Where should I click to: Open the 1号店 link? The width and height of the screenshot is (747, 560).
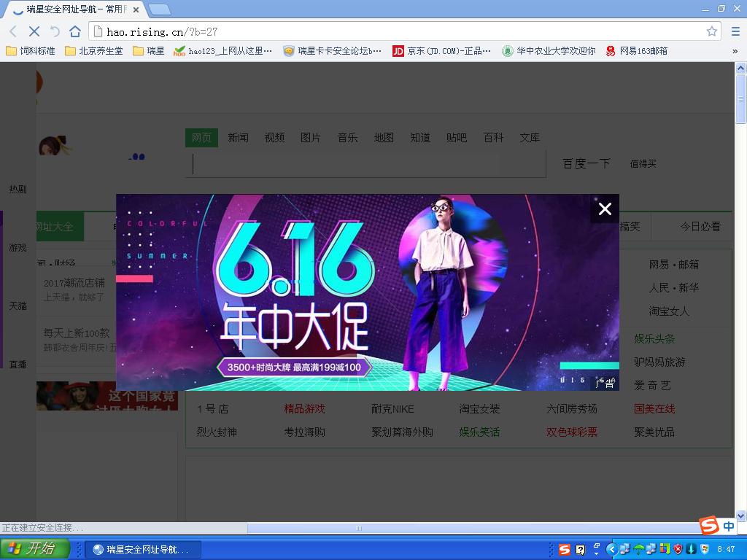[x=212, y=408]
